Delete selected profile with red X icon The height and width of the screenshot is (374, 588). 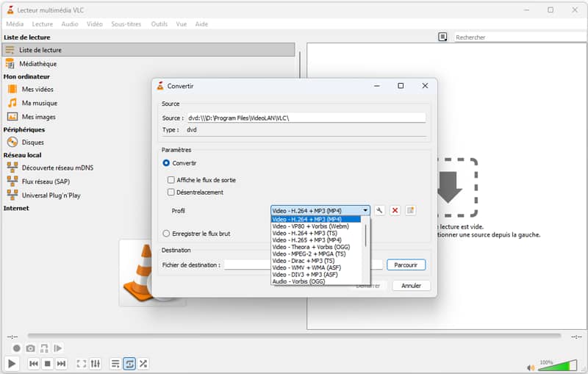coord(395,210)
